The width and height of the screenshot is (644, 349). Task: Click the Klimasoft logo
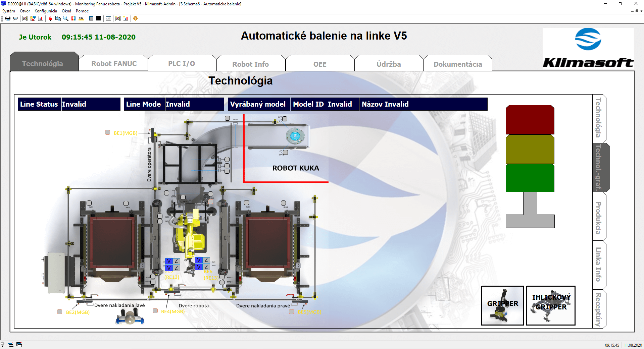(588, 48)
